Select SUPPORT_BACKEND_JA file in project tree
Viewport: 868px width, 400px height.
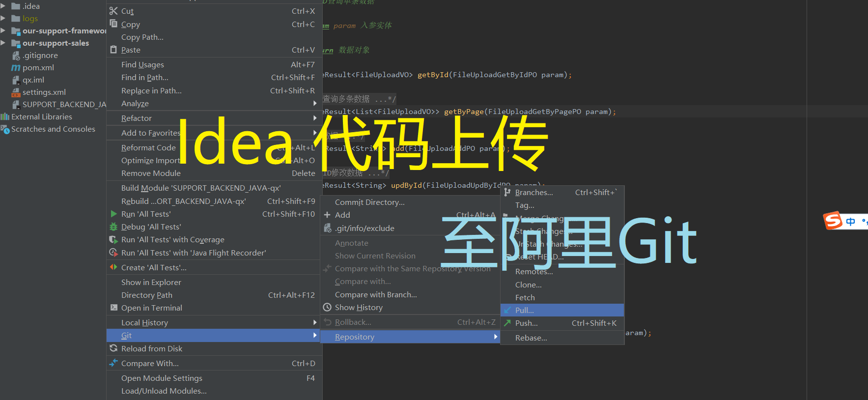click(58, 104)
